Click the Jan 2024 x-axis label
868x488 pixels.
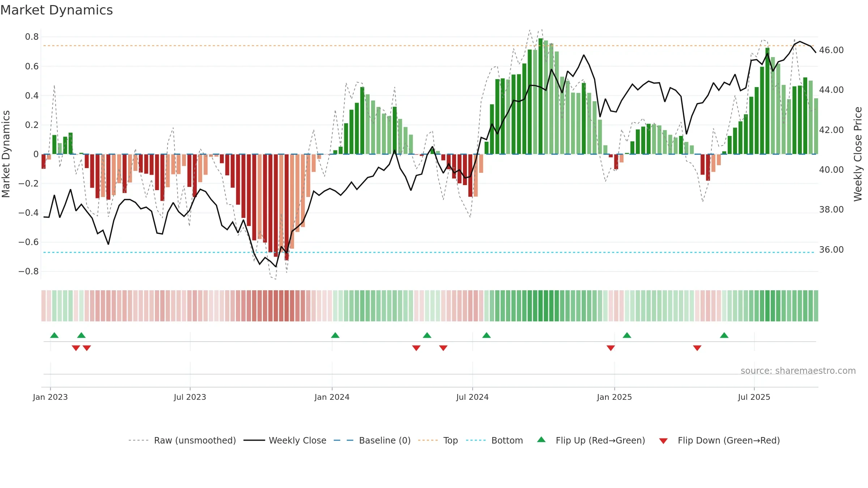(332, 397)
